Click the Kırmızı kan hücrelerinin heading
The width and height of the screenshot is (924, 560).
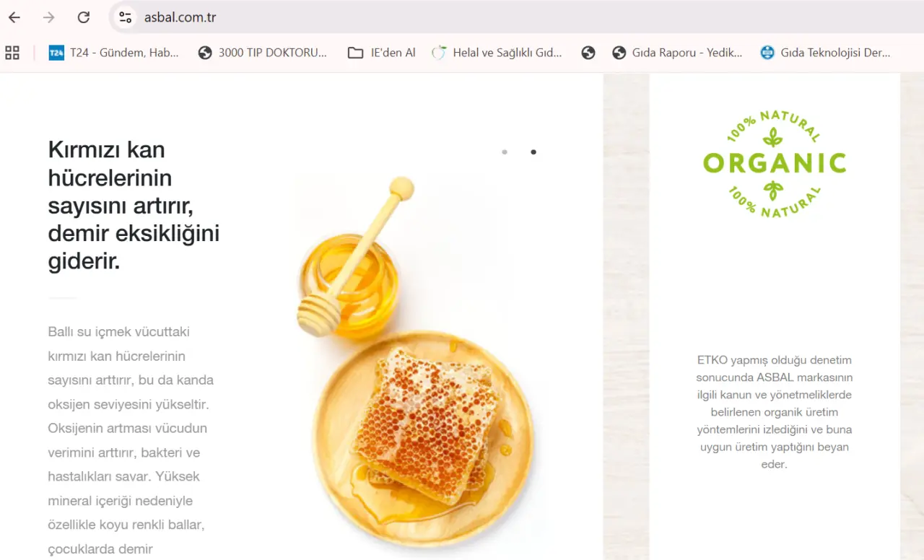[x=134, y=206]
